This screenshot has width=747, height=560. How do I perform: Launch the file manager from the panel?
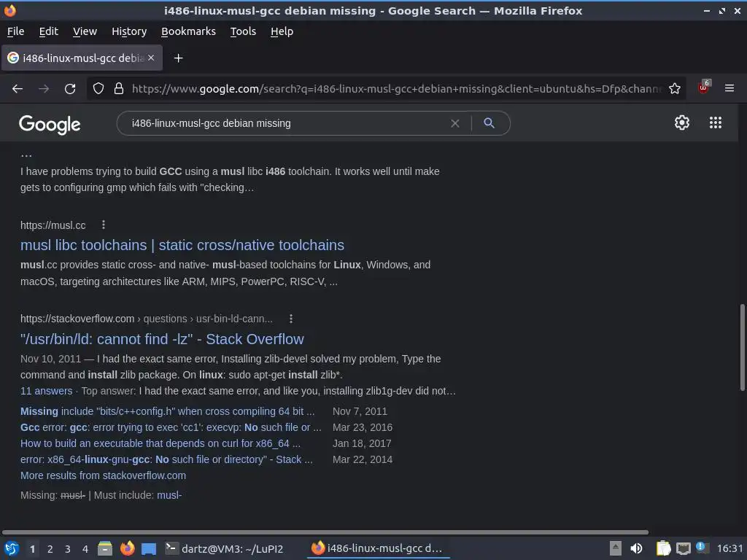click(x=105, y=548)
